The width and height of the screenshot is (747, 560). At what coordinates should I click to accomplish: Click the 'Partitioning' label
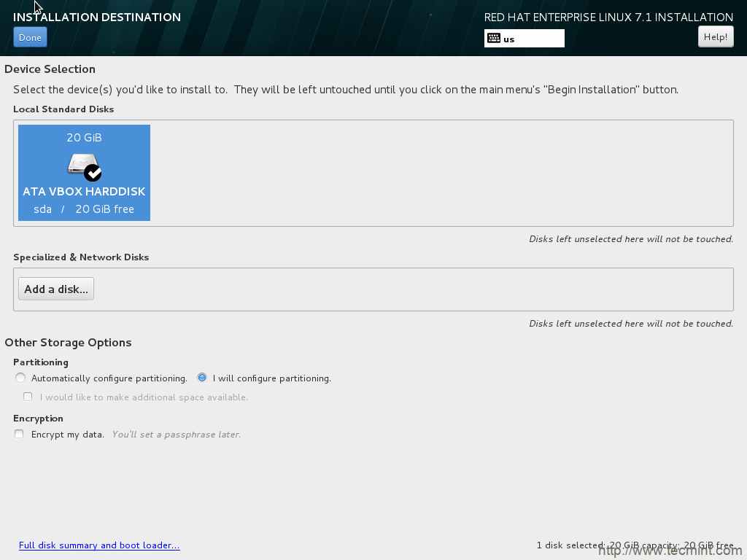[x=41, y=362]
